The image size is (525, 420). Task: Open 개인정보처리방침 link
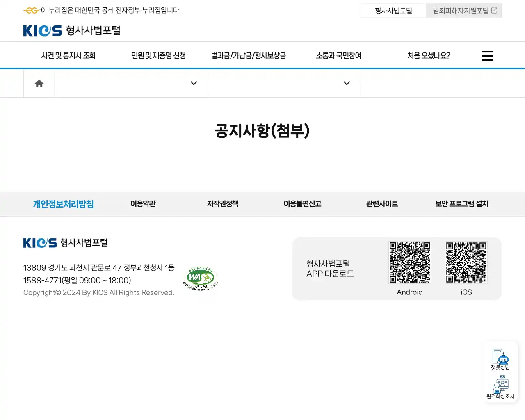pyautogui.click(x=63, y=204)
